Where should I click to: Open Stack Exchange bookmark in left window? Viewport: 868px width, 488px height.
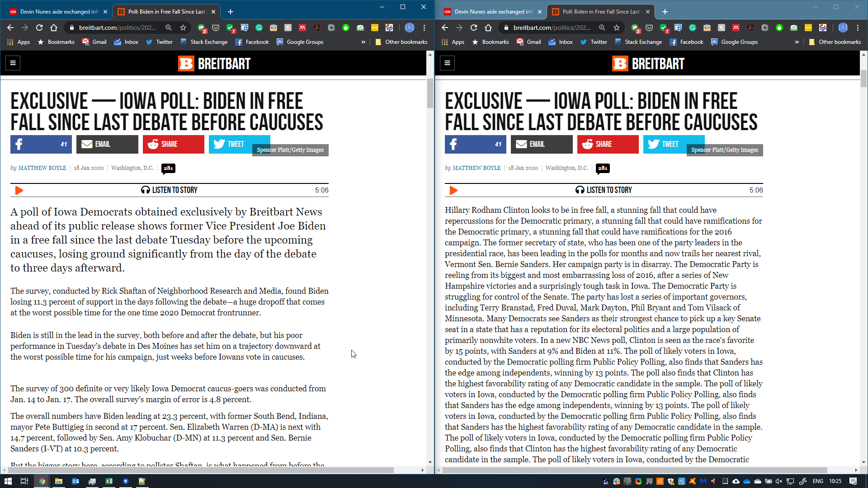(204, 42)
